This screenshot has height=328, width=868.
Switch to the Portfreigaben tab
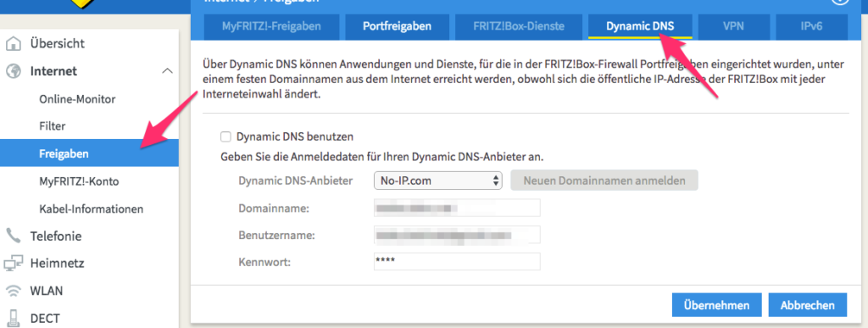tap(397, 26)
